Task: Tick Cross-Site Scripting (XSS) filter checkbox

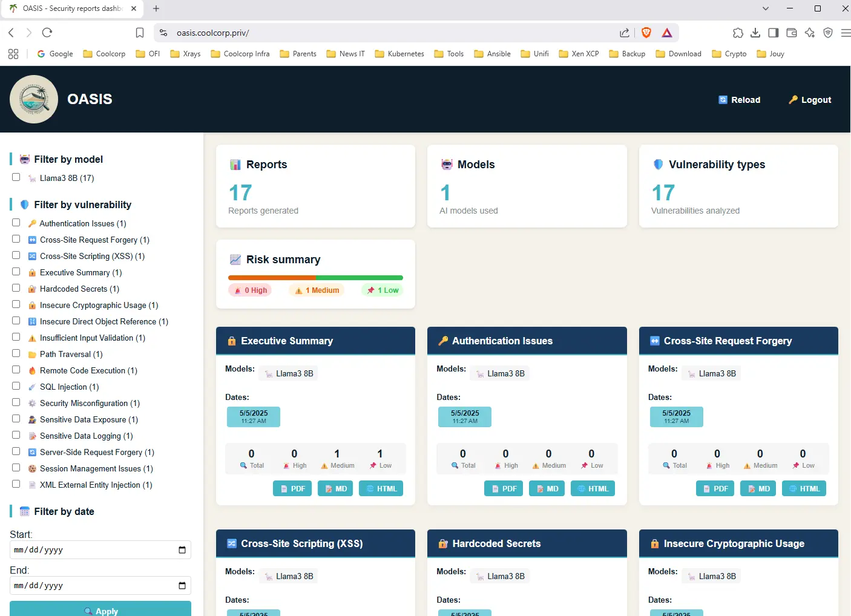Action: (16, 255)
